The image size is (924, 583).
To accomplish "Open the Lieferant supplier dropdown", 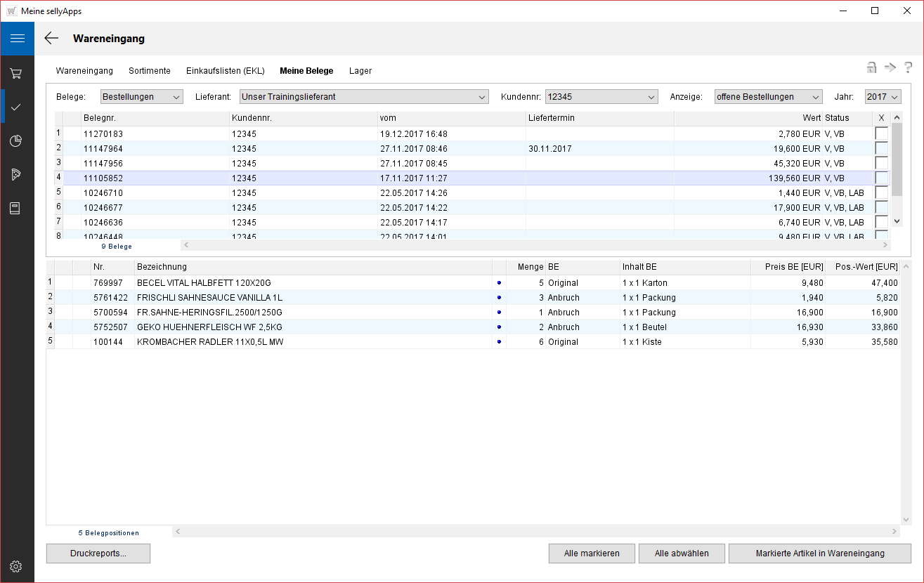I will (x=364, y=97).
